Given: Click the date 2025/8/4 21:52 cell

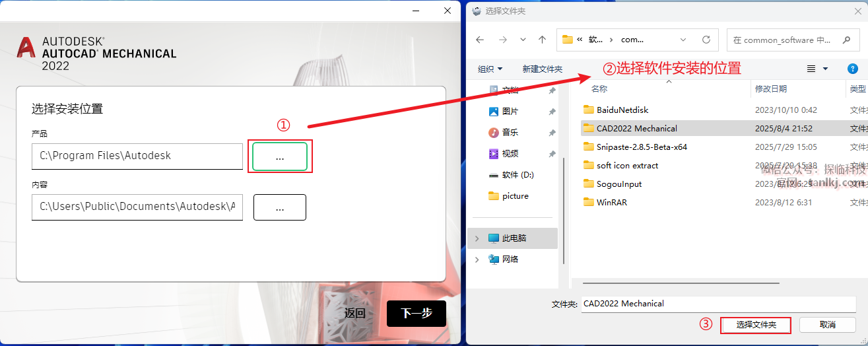Looking at the screenshot, I should [x=784, y=128].
